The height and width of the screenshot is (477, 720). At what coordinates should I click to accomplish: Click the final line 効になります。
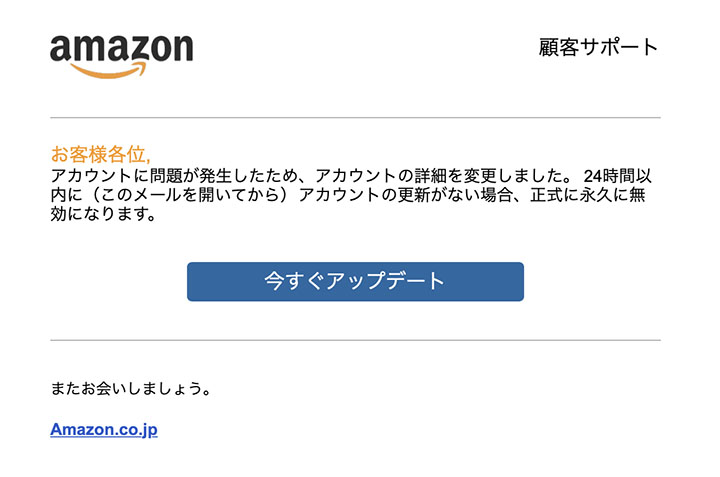coord(103,214)
